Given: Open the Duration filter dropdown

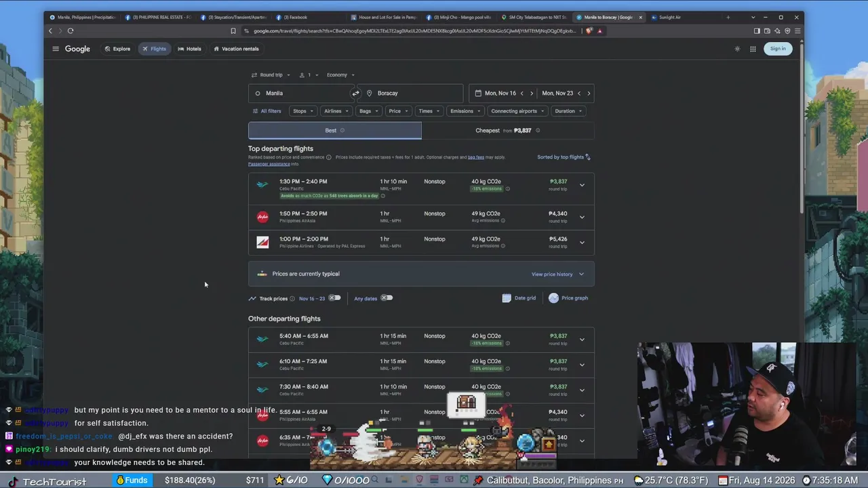Looking at the screenshot, I should coord(568,111).
